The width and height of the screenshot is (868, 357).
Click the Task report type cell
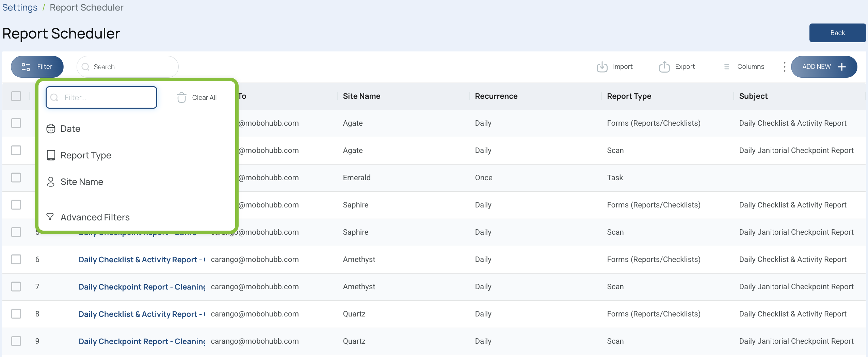615,177
